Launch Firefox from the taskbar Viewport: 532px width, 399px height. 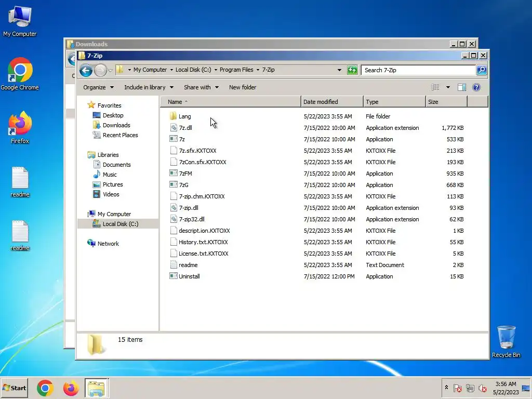pos(71,388)
